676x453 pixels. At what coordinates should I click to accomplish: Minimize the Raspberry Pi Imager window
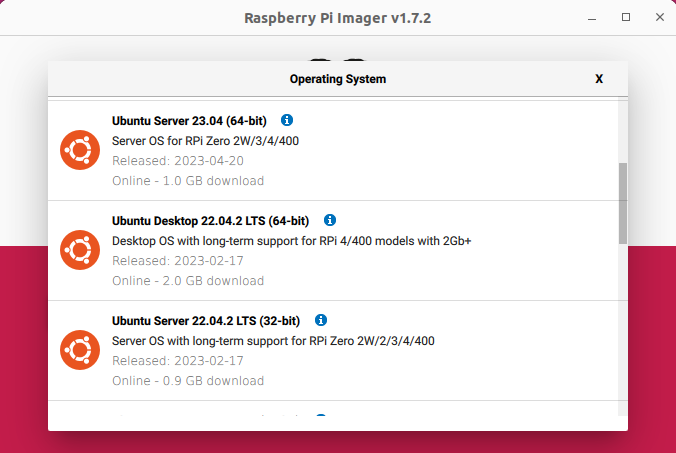(x=597, y=18)
